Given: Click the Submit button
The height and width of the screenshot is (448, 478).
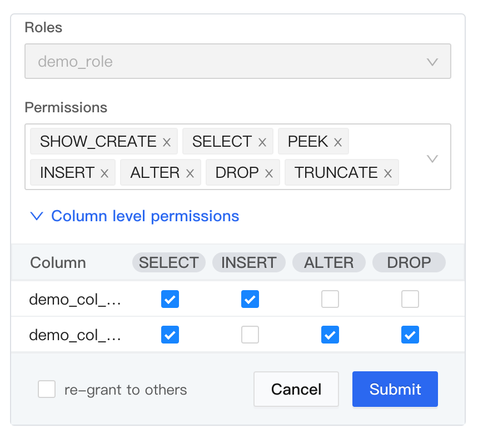Looking at the screenshot, I should (395, 389).
